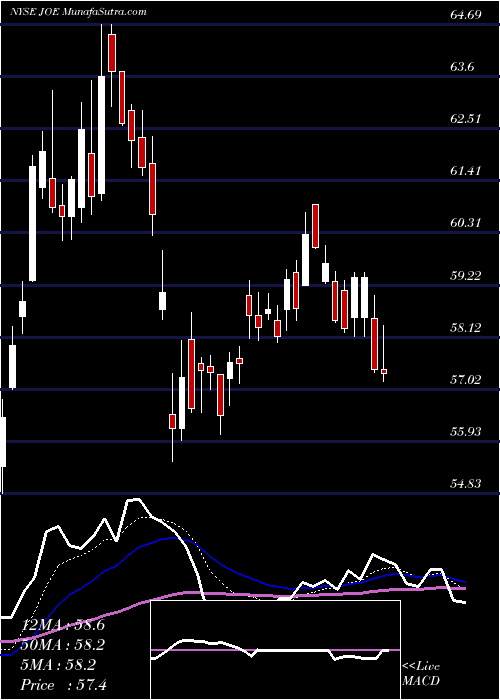
Task: Click the 63.6 price axis label
Action: (462, 67)
